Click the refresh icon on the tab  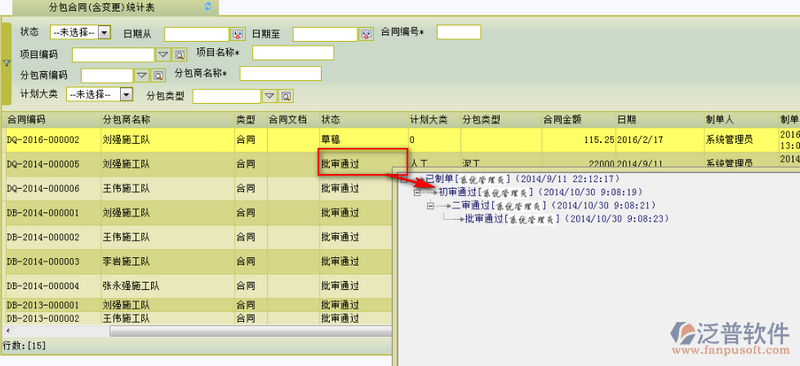pos(207,7)
